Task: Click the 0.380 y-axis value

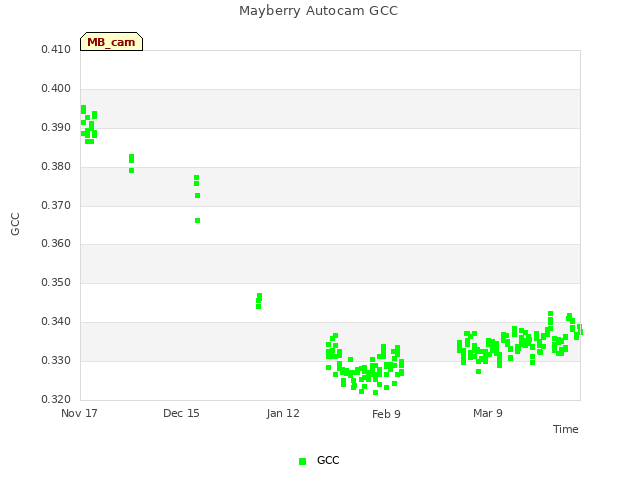Action: coord(56,167)
